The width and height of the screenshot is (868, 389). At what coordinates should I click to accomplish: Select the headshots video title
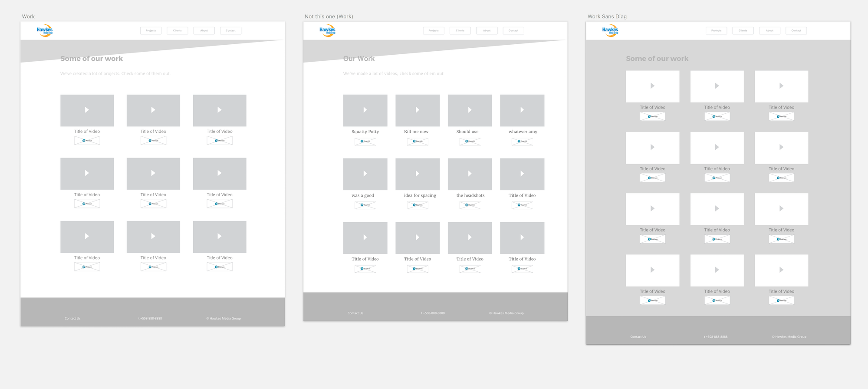[470, 195]
